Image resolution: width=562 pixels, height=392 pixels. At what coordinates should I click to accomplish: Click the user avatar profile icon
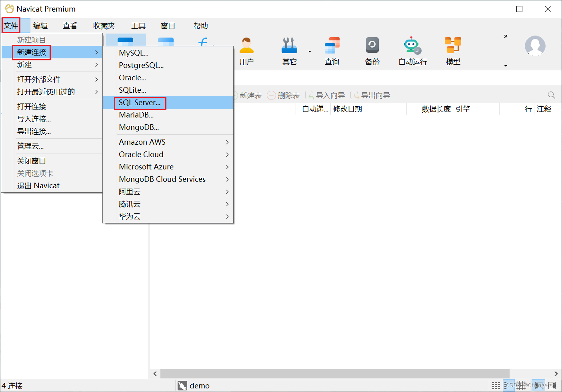tap(535, 46)
